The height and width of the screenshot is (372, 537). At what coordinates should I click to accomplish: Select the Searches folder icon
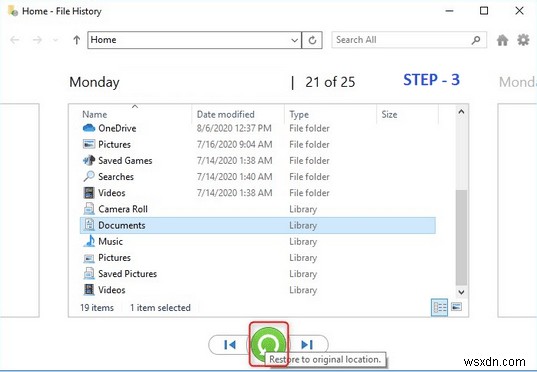(x=89, y=176)
